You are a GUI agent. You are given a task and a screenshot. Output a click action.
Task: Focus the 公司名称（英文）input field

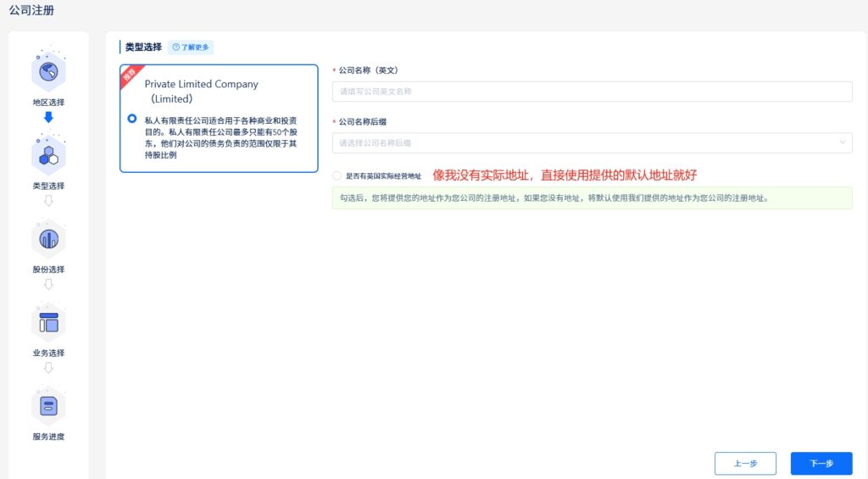[x=592, y=92]
